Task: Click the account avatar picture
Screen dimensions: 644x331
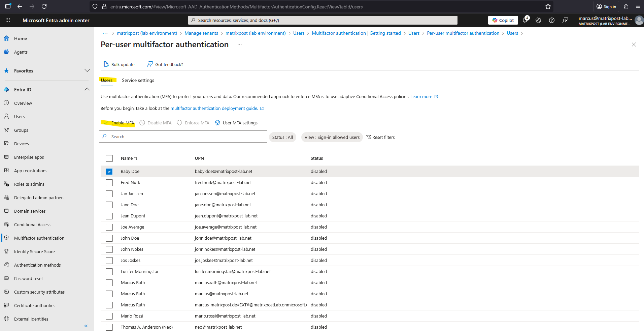Action: click(639, 20)
